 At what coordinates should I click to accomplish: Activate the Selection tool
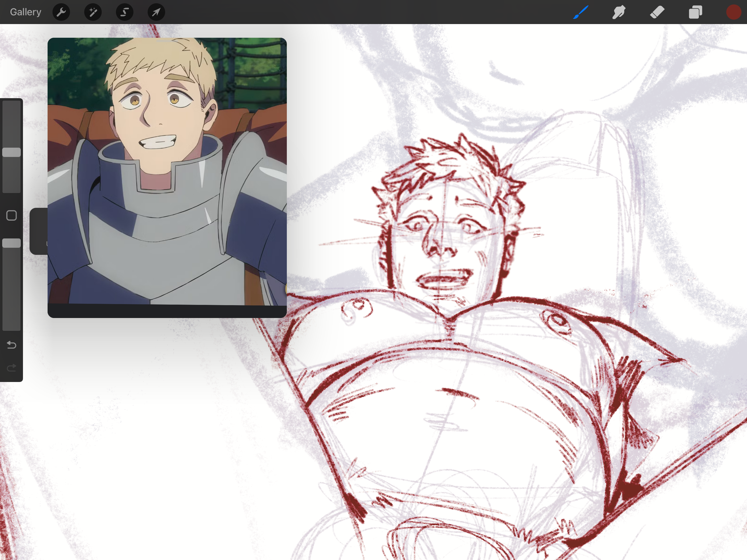click(125, 12)
